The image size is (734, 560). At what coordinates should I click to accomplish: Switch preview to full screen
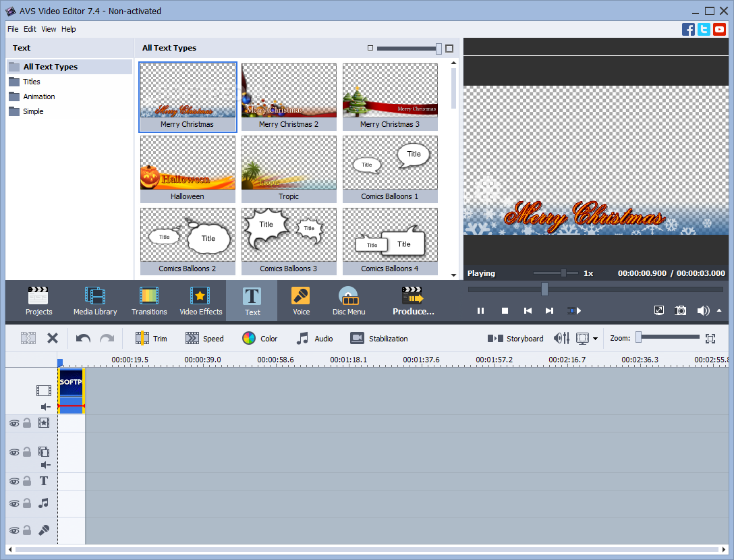[x=658, y=310]
